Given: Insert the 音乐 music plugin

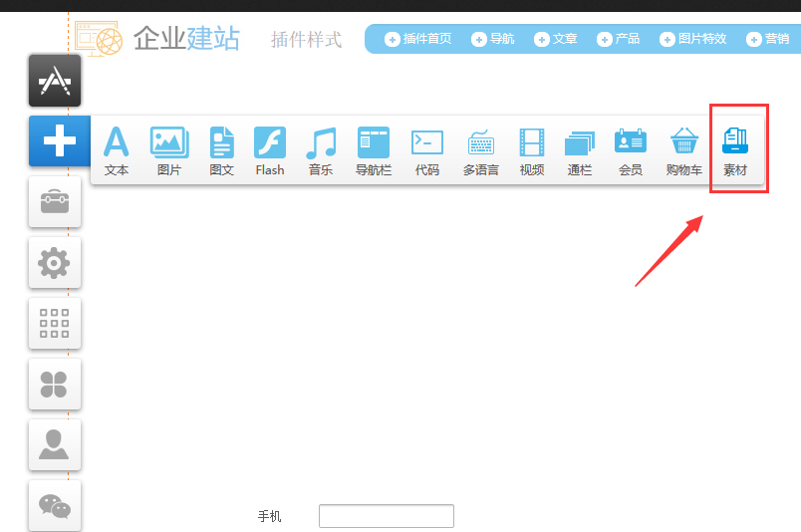Looking at the screenshot, I should coord(321,150).
